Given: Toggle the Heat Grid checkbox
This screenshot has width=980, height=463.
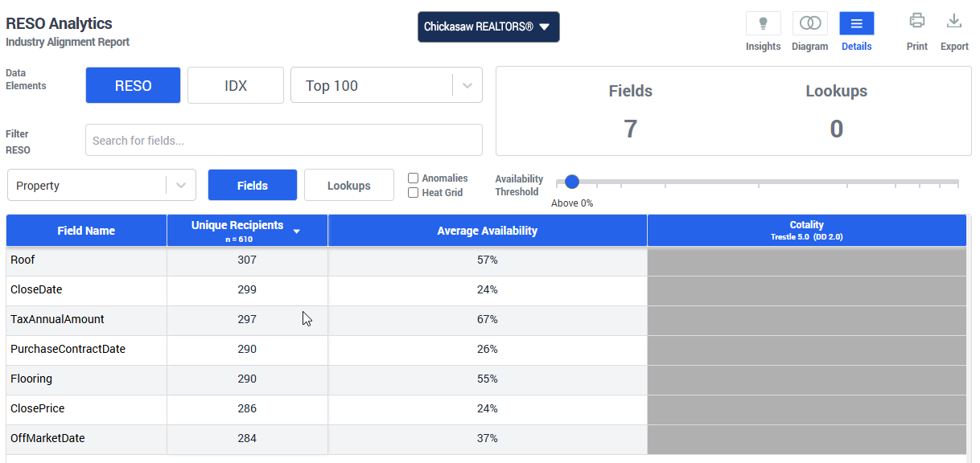Looking at the screenshot, I should pyautogui.click(x=414, y=193).
